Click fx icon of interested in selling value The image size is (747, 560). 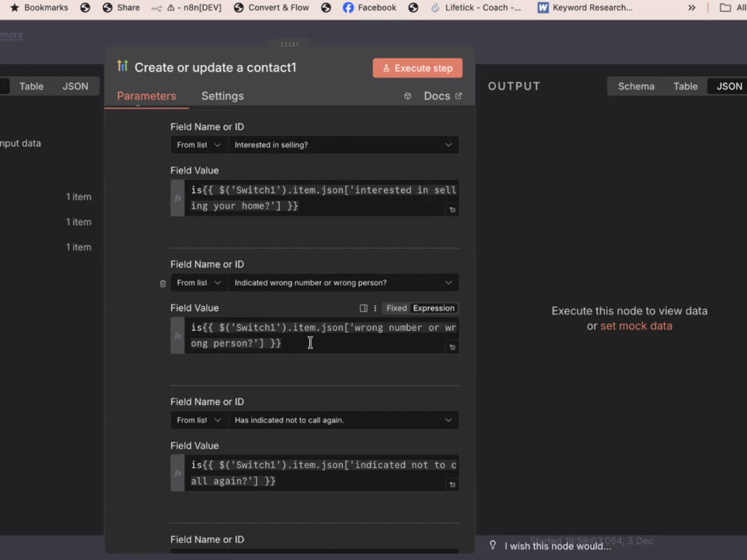(178, 198)
